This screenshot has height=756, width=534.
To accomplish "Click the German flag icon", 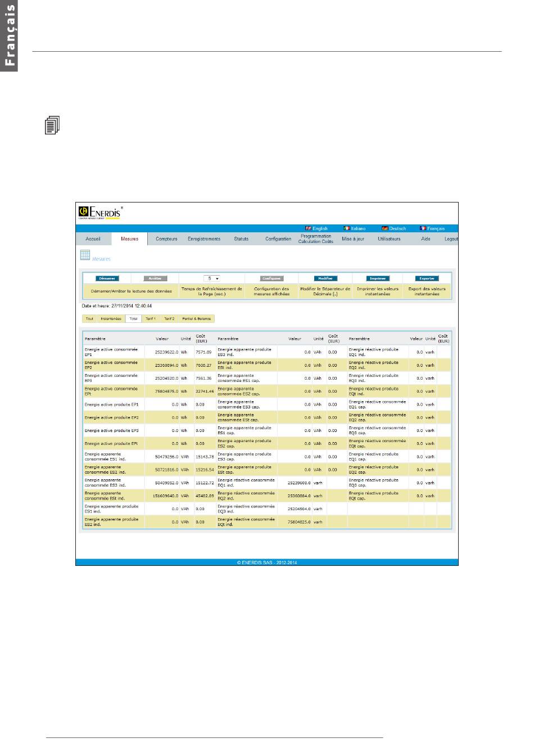I will click(x=384, y=228).
